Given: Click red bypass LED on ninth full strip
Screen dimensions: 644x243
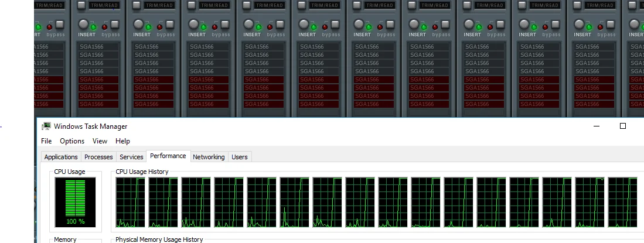Looking at the screenshot, I should tap(545, 27).
